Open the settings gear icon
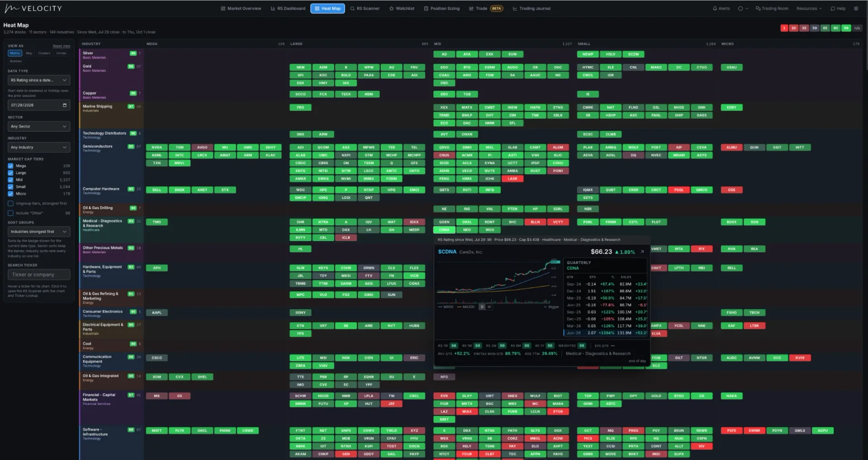The image size is (868, 460). [x=856, y=9]
